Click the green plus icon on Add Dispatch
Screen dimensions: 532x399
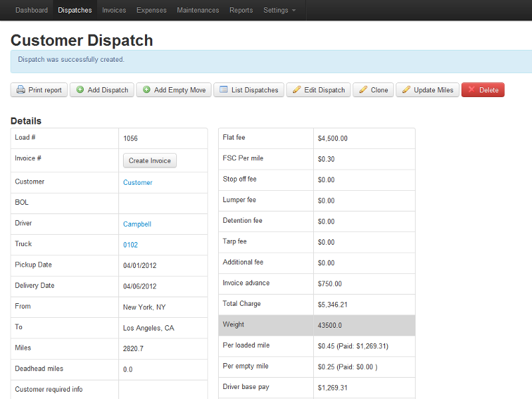(80, 90)
